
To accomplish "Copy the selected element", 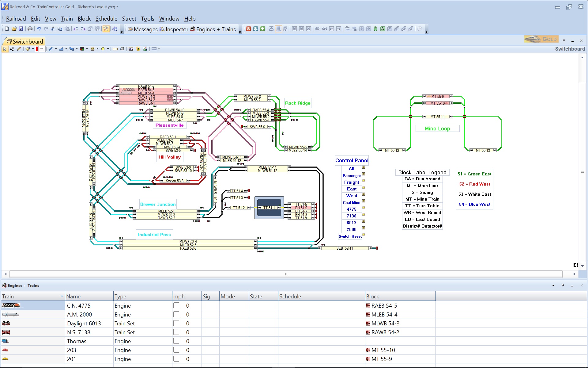I will 60,29.
